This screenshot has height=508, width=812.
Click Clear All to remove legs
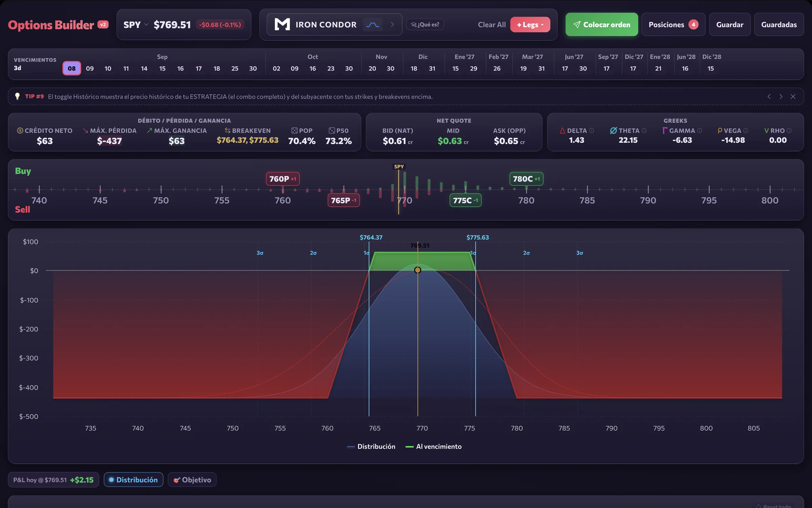point(492,25)
